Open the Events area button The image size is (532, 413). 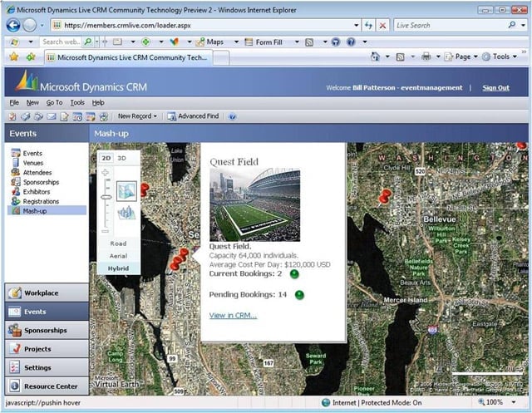pos(47,312)
